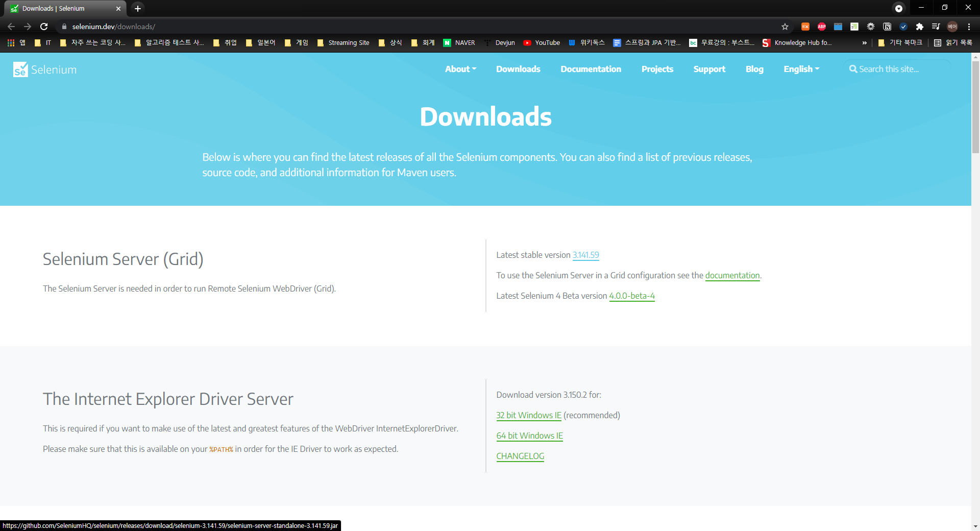Expand the About dropdown menu
The image size is (980, 531).
[460, 69]
